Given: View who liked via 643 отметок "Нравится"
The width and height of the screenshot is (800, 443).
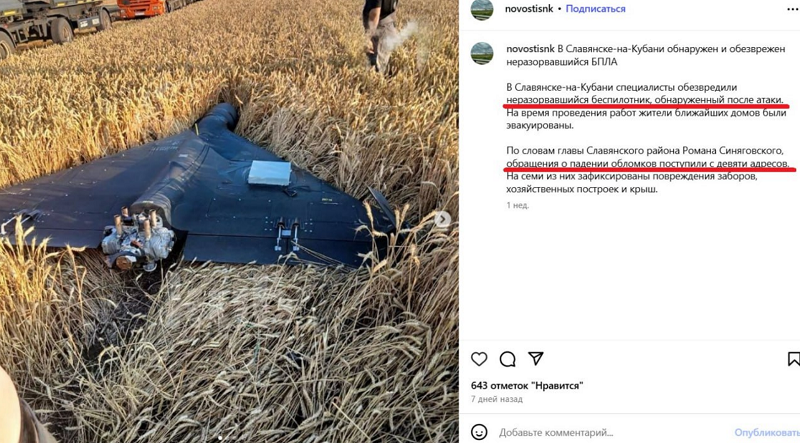Looking at the screenshot, I should (x=527, y=385).
